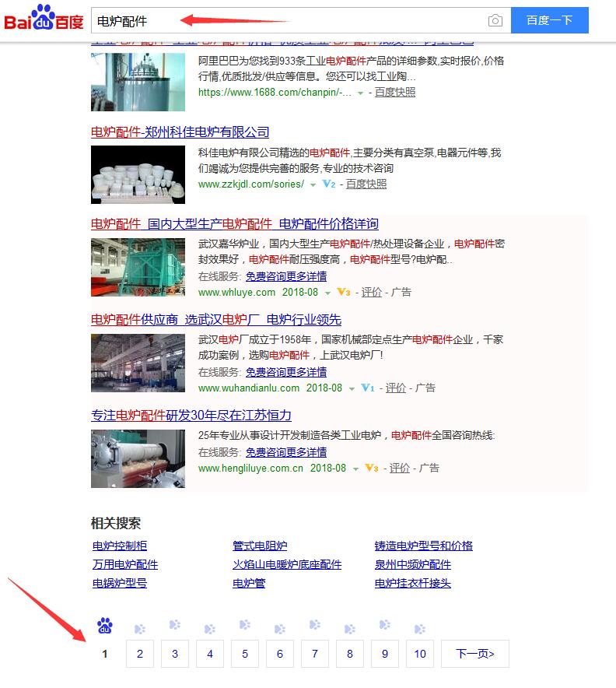Click the camera image search icon
Viewport: 616px width, 688px height.
(495, 20)
